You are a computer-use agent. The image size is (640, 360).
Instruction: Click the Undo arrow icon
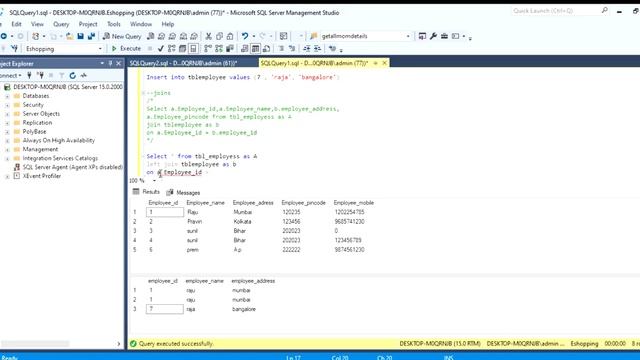point(245,36)
